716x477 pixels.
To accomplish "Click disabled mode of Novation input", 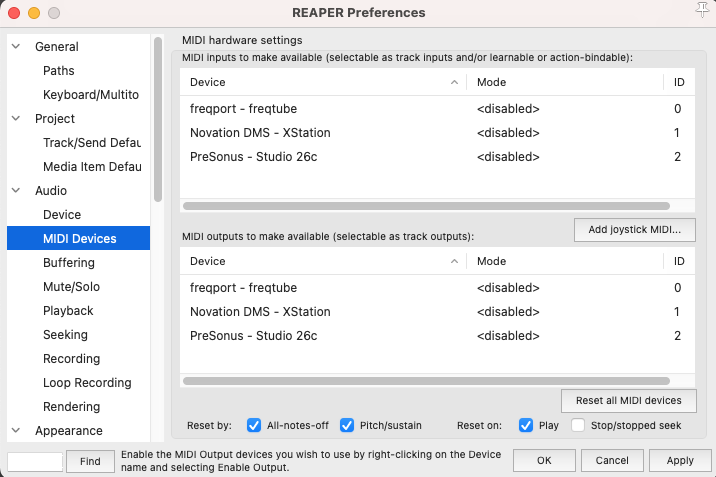I will pyautogui.click(x=508, y=133).
